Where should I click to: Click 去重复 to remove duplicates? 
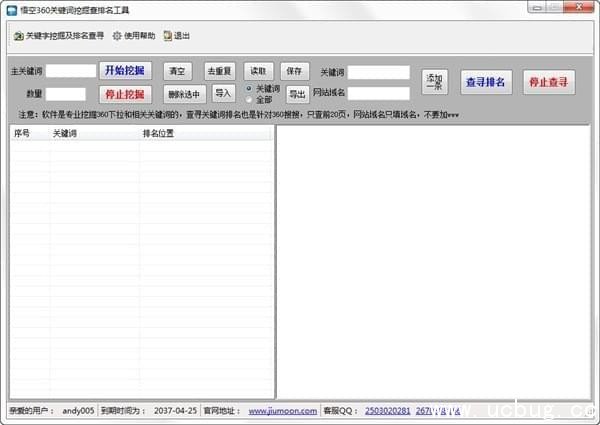click(x=220, y=71)
